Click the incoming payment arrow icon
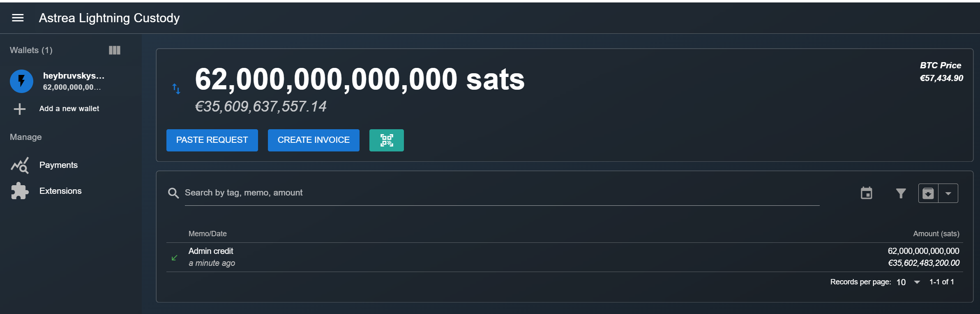 (x=174, y=258)
